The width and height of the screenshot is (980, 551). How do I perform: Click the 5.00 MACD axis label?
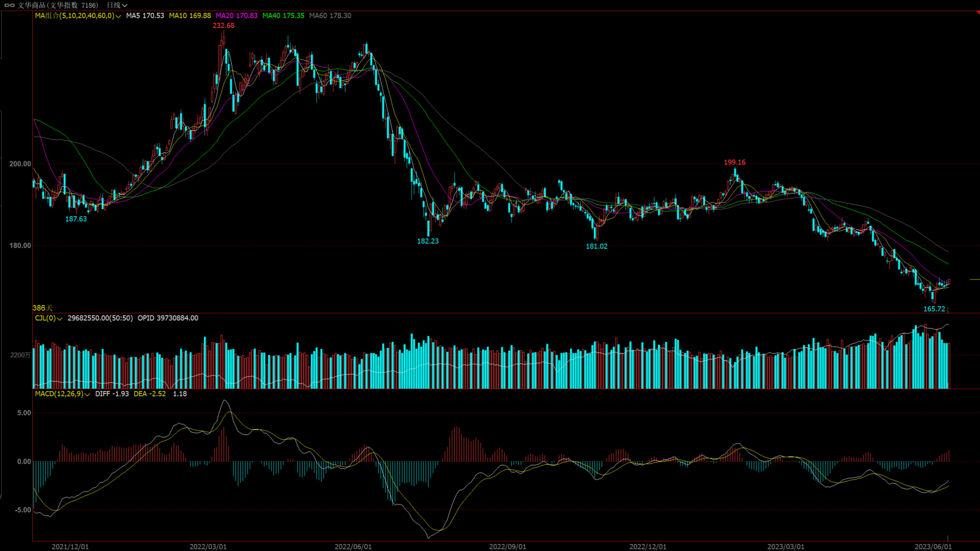coord(24,413)
